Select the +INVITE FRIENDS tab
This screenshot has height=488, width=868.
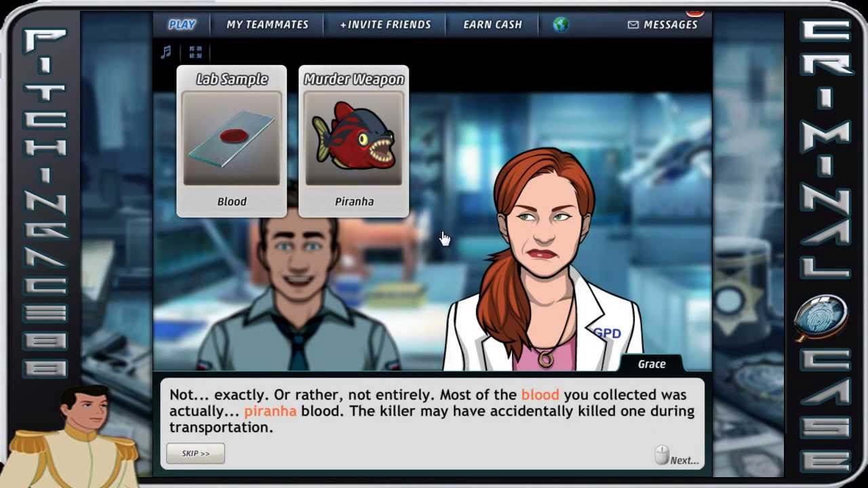[385, 24]
